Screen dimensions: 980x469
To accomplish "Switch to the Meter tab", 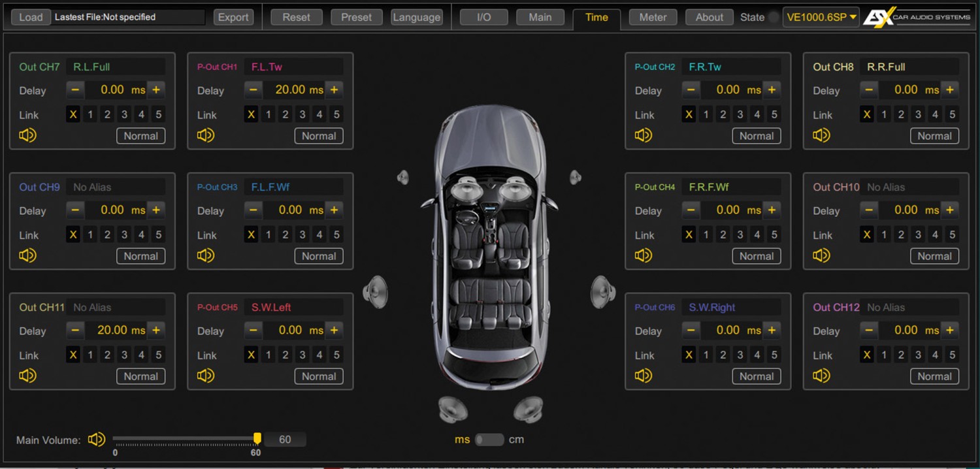I will [x=653, y=18].
